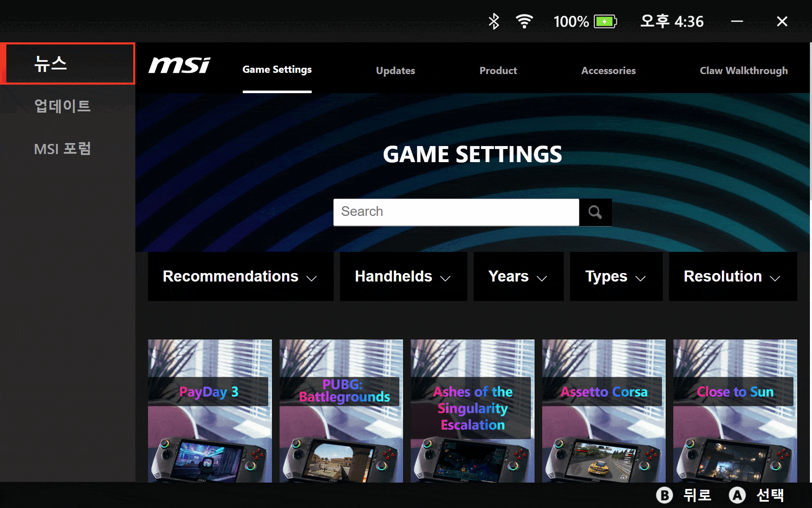Close the app with the X
The image size is (812, 508).
(x=782, y=21)
